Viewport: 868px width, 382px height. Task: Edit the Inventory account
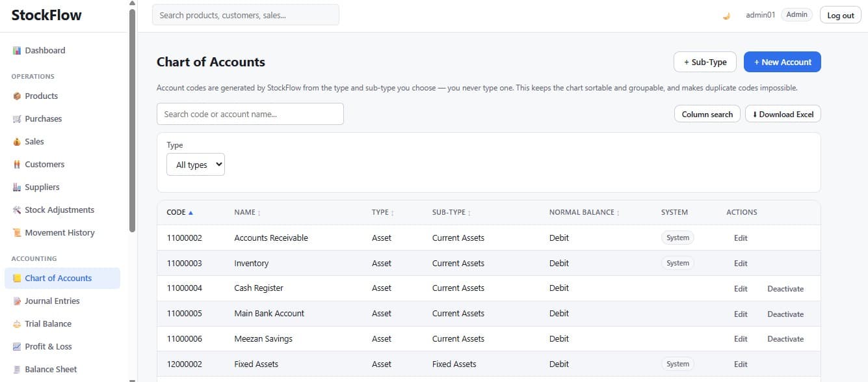741,264
